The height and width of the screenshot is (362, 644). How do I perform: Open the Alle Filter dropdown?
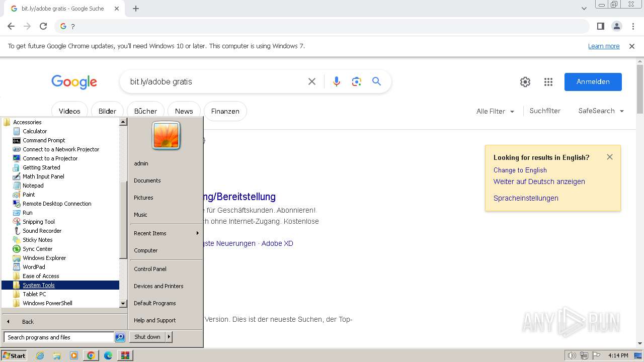coord(495,111)
